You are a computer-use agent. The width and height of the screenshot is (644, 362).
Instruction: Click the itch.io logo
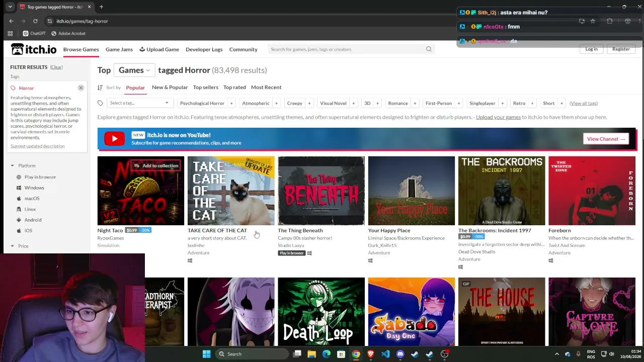click(34, 49)
